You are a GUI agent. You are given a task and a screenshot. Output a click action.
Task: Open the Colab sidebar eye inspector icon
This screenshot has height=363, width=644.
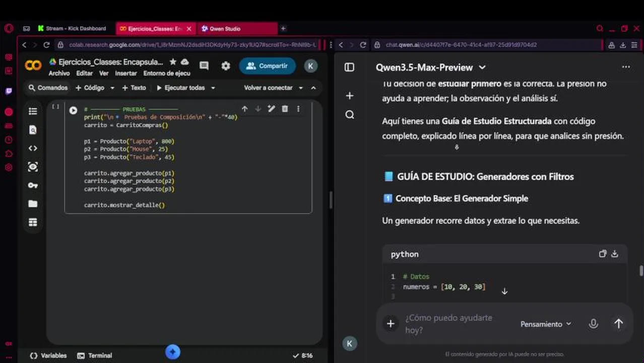point(33,167)
